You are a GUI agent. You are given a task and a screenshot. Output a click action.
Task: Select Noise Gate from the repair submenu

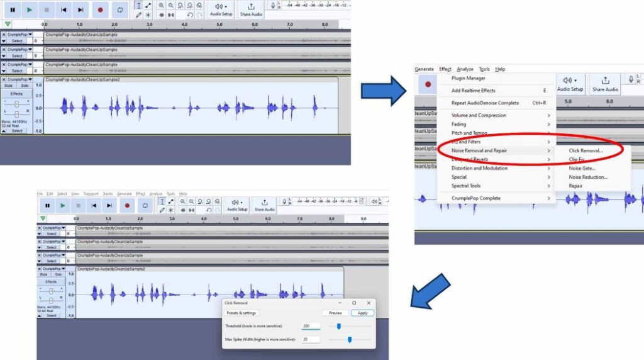[582, 169]
